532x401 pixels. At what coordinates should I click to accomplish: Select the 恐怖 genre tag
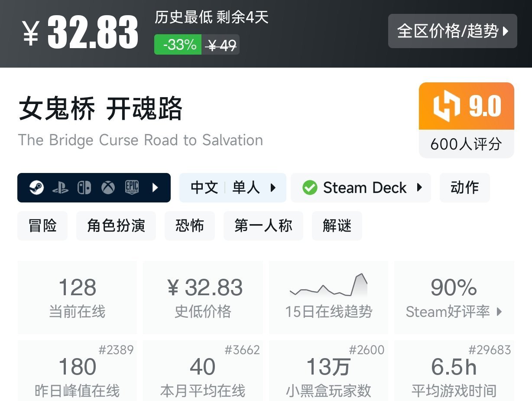click(190, 225)
